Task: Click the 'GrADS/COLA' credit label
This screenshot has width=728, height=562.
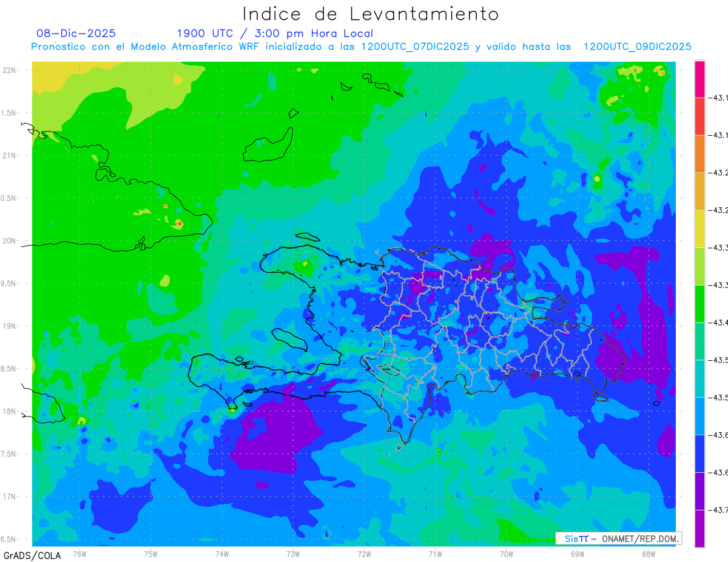Action: pos(32,555)
